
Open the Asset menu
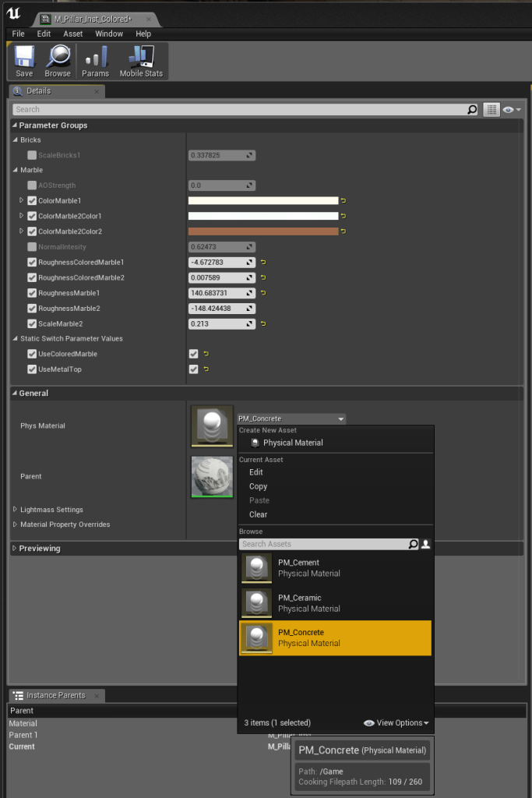(72, 34)
